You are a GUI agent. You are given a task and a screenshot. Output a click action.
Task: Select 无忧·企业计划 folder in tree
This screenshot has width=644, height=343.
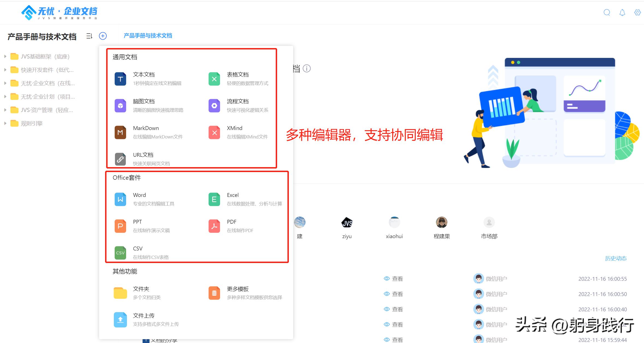tap(42, 97)
